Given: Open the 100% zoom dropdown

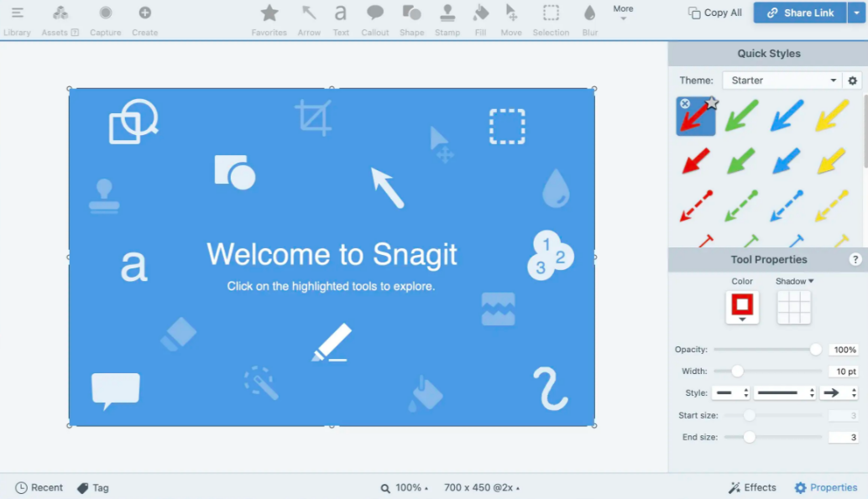Looking at the screenshot, I should pyautogui.click(x=404, y=487).
